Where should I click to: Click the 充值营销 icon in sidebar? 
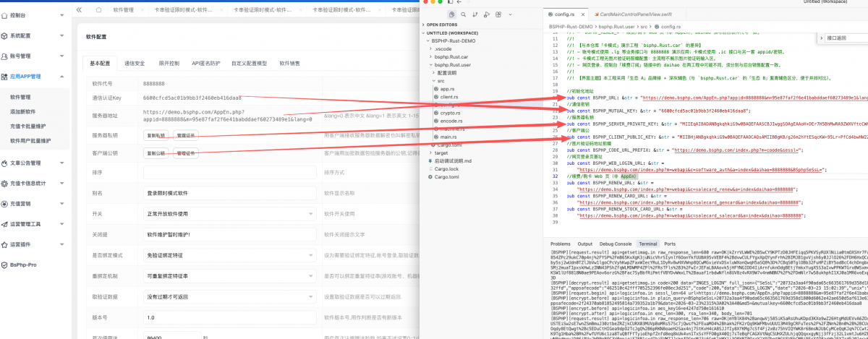(x=5, y=204)
